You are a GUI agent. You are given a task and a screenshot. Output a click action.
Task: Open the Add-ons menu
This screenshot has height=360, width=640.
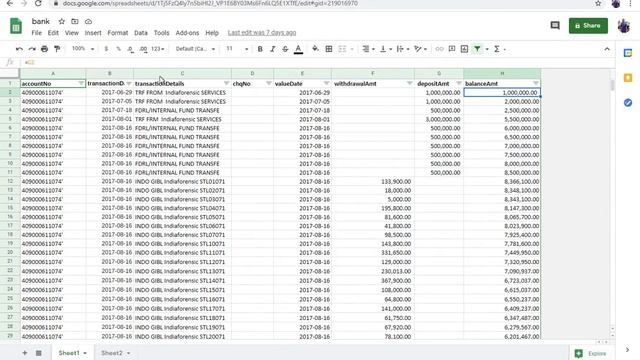[187, 33]
